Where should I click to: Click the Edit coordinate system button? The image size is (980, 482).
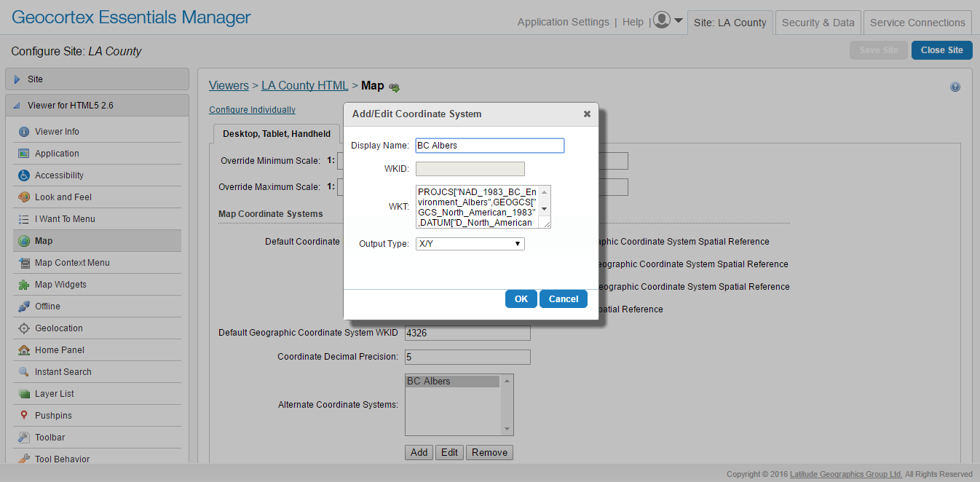pyautogui.click(x=450, y=452)
